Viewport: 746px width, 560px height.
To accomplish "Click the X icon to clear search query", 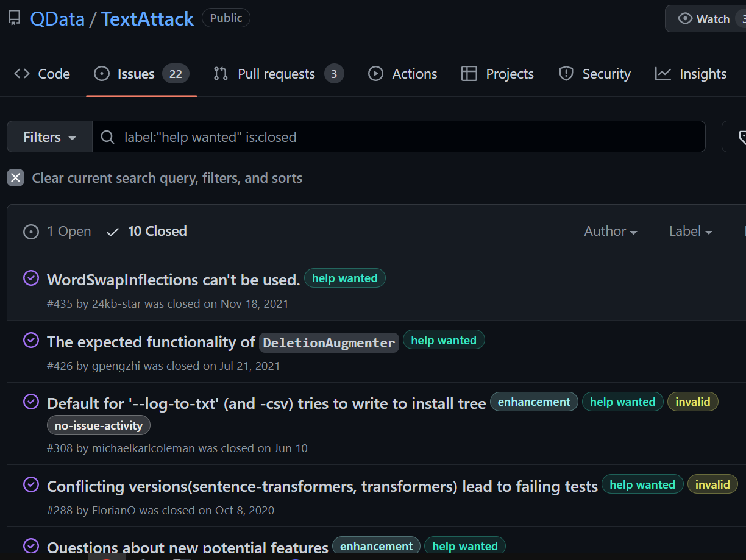I will coord(15,178).
